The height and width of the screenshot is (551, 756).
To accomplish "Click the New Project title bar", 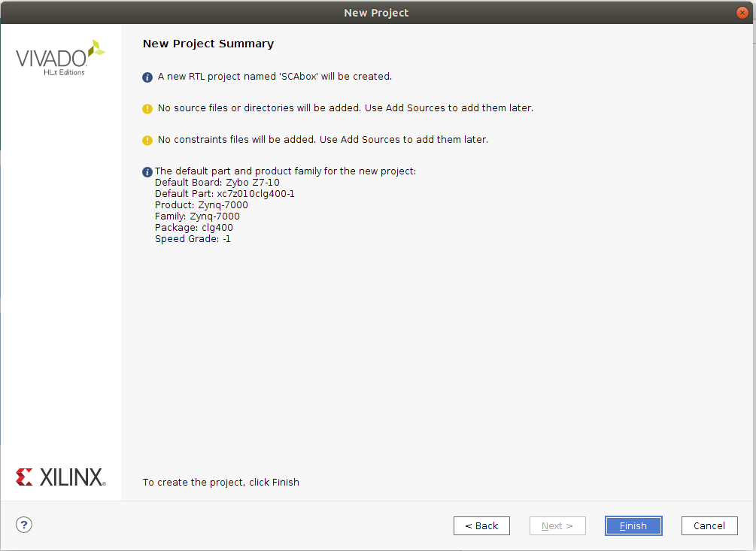I will 376,13.
